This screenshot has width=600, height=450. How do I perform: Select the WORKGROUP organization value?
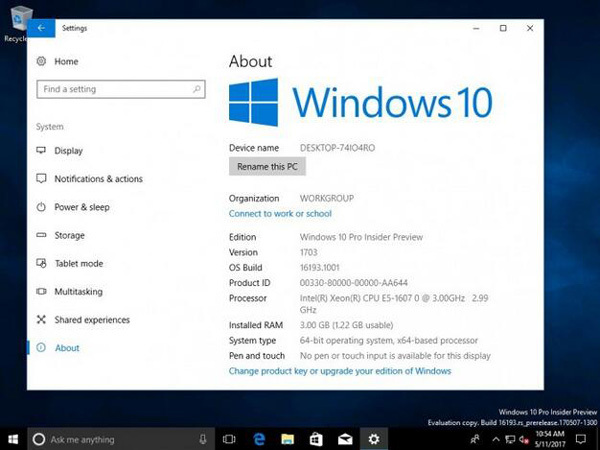[327, 198]
